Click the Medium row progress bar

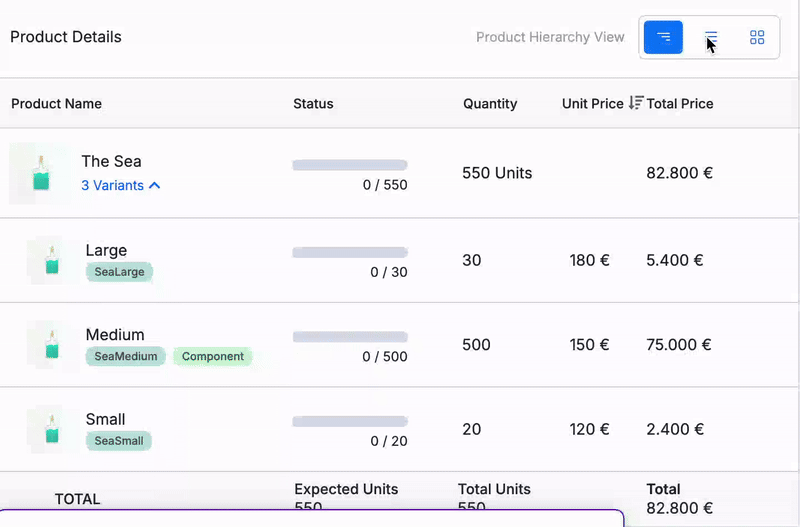point(350,337)
